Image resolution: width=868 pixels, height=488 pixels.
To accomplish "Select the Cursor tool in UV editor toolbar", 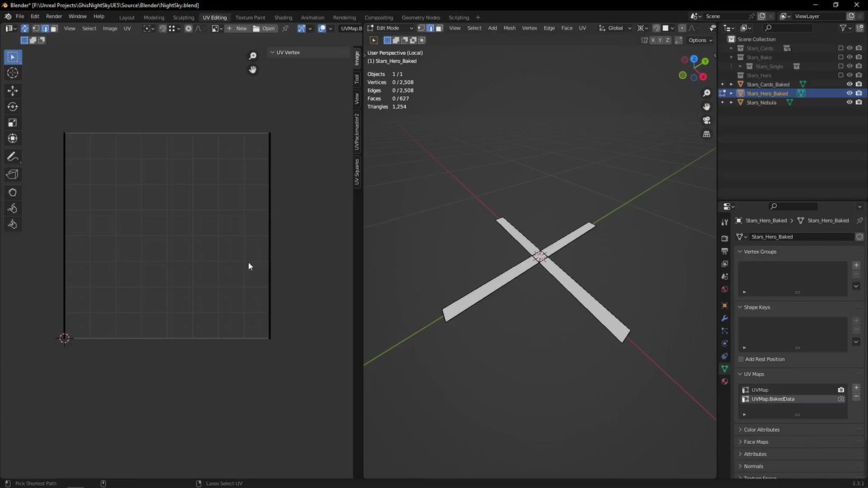I will [13, 73].
